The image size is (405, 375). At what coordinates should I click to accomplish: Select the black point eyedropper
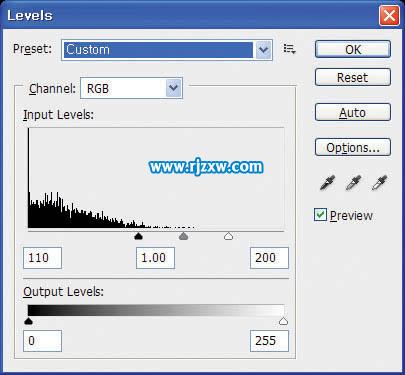327,183
